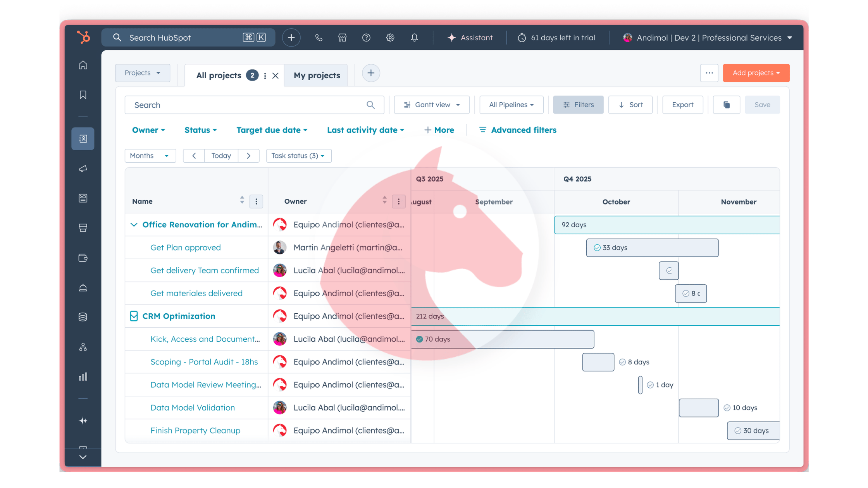868x488 pixels.
Task: Switch to the My projects tab
Action: pyautogui.click(x=317, y=75)
